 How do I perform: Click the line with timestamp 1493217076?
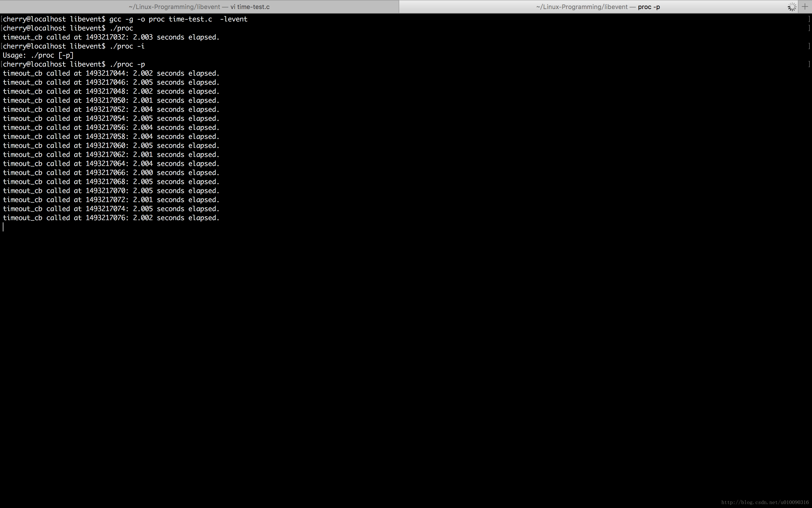point(111,218)
